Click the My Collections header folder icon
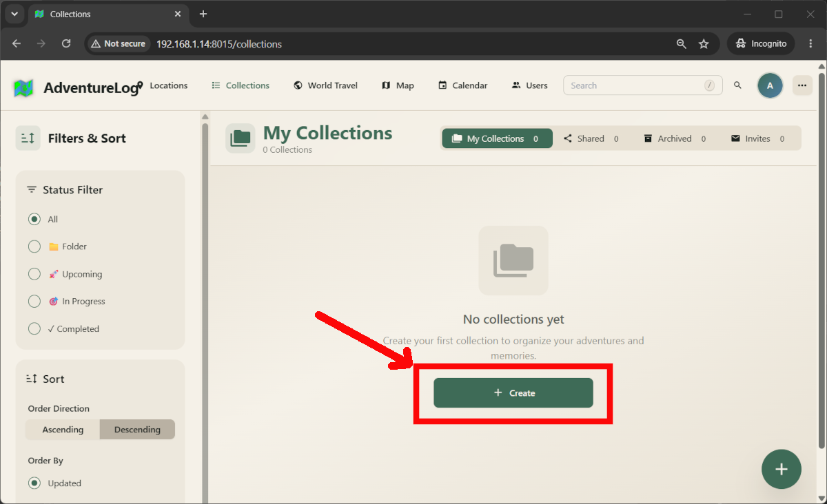Viewport: 827px width, 504px height. (241, 138)
